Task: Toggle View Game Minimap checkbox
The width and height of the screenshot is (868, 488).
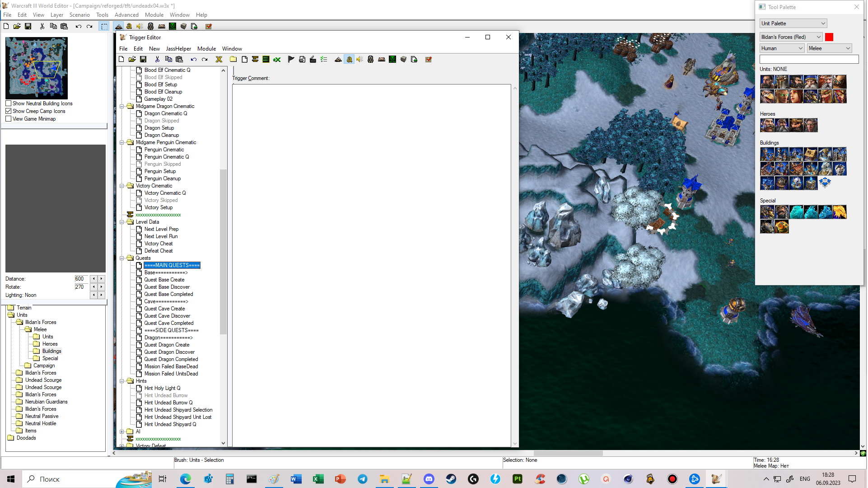Action: 9,119
